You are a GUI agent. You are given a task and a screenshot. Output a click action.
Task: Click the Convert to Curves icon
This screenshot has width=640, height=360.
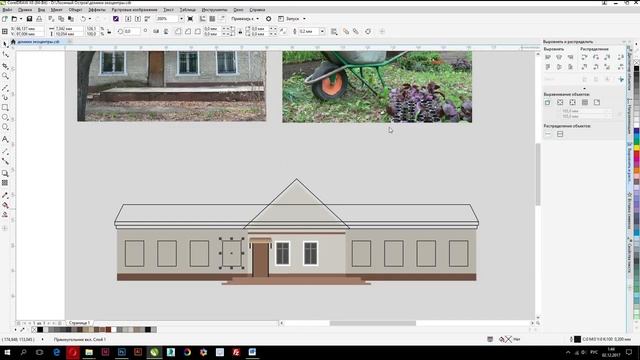point(368,31)
